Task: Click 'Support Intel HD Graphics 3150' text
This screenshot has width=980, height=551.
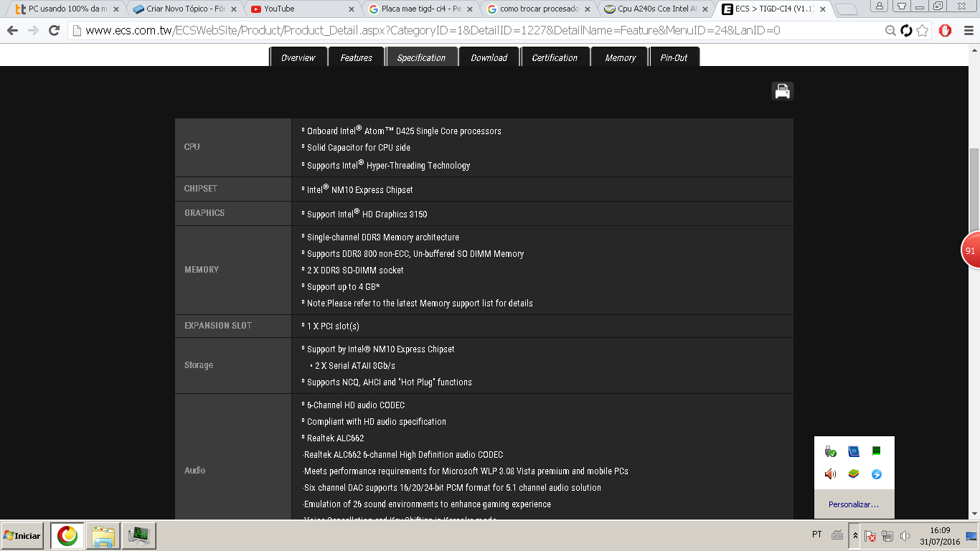Action: (x=367, y=214)
